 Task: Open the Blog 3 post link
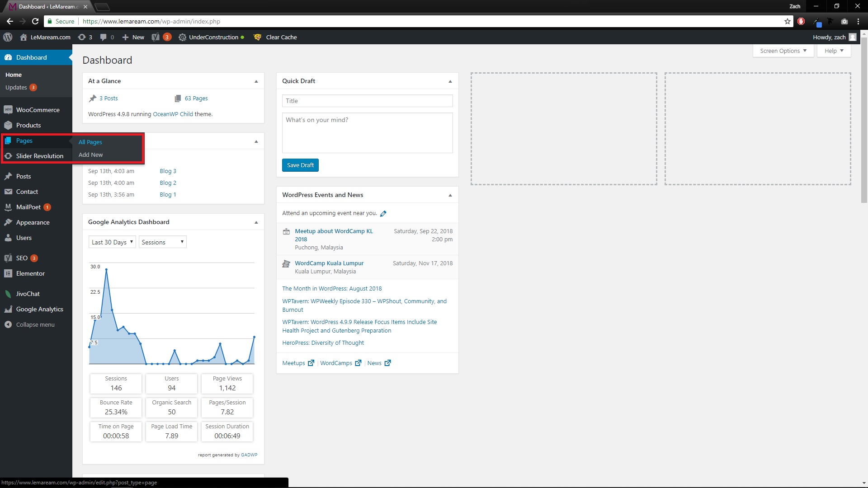(168, 171)
